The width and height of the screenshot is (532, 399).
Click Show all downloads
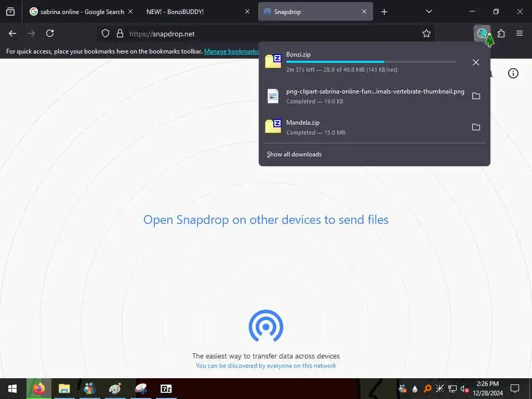[x=294, y=154]
